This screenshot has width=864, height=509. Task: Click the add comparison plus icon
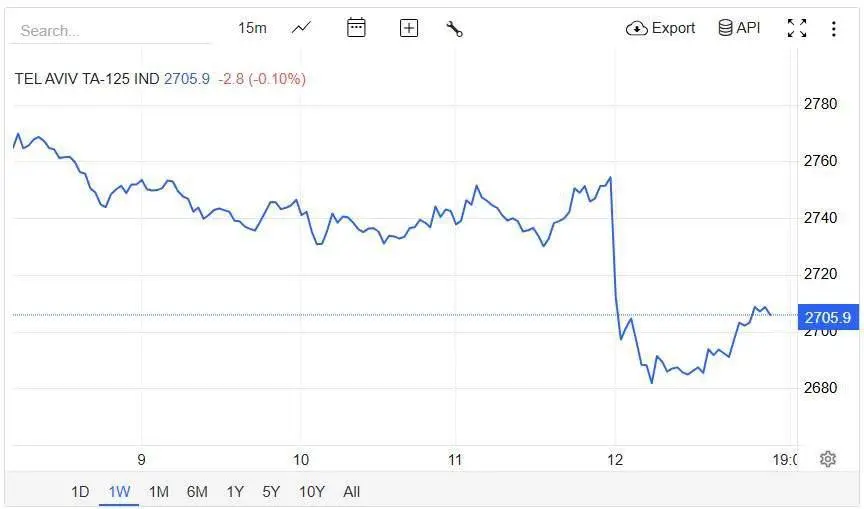409,28
